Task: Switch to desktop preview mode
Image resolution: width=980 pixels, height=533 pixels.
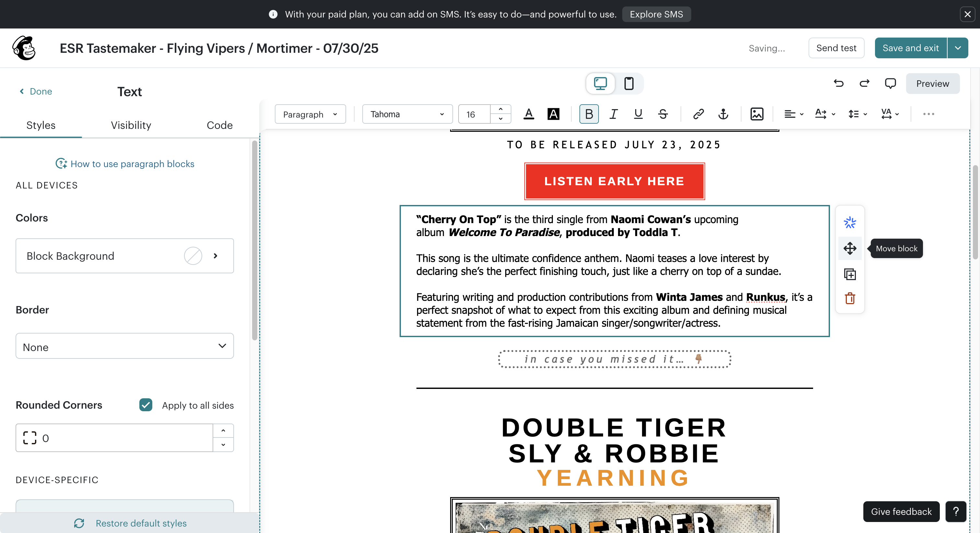Action: click(600, 83)
